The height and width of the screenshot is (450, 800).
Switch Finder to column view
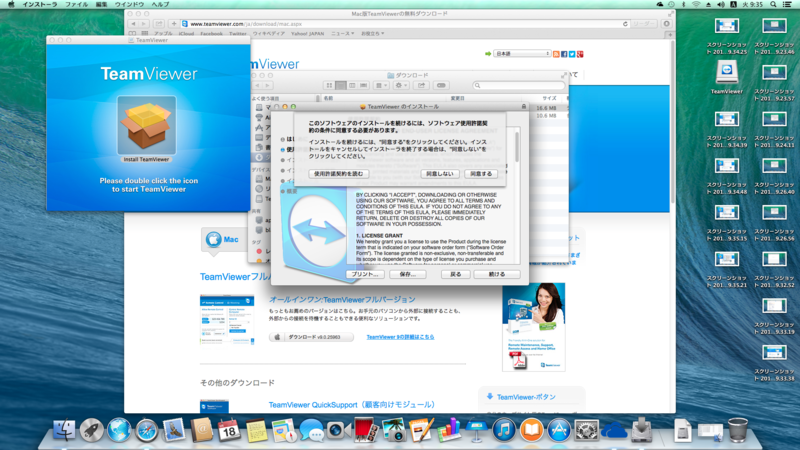click(352, 85)
